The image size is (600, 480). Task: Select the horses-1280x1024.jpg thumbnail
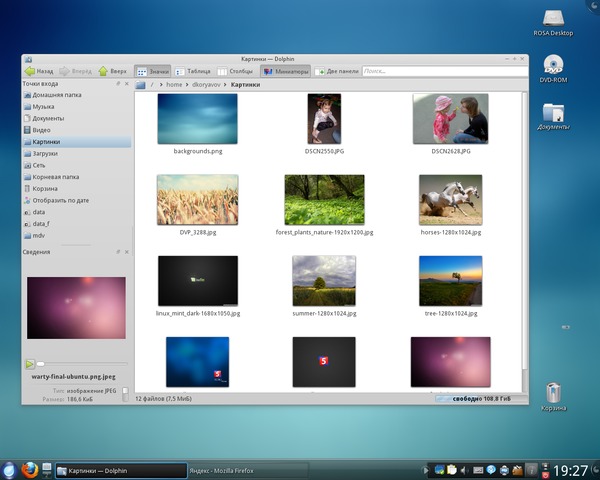pyautogui.click(x=450, y=200)
